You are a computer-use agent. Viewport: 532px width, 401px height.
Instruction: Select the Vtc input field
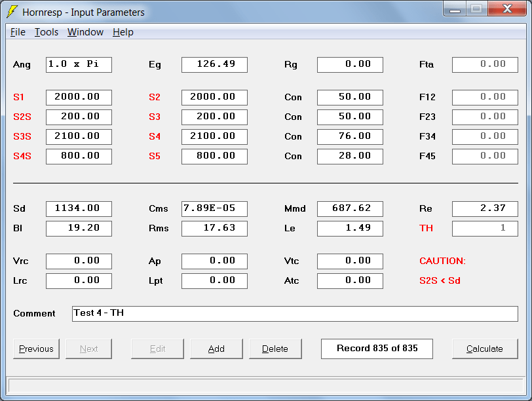350,261
